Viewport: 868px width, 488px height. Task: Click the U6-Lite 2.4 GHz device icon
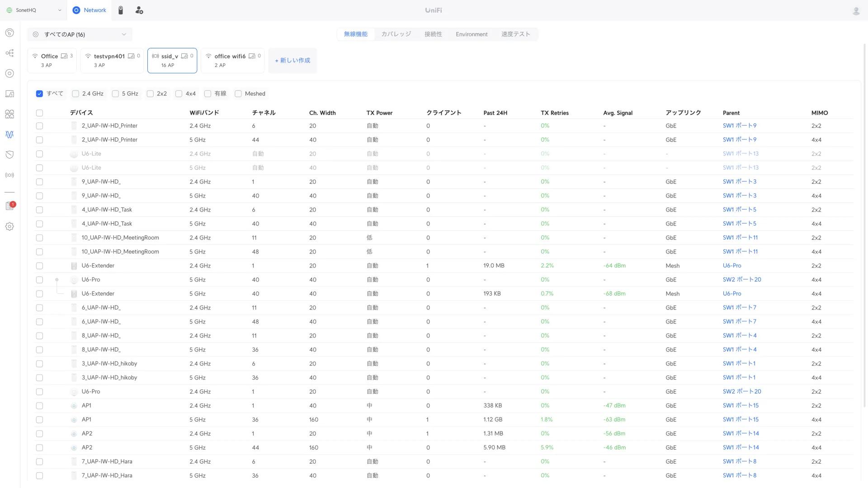pos(74,154)
